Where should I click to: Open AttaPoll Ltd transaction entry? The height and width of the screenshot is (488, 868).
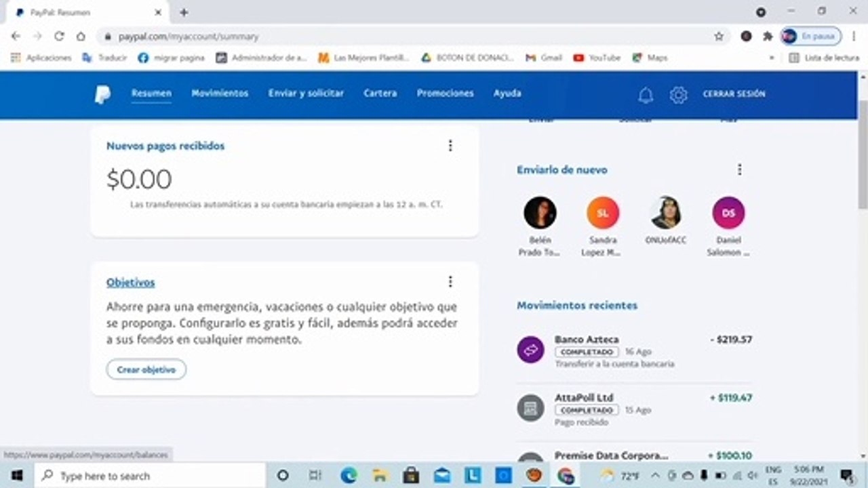click(x=634, y=409)
